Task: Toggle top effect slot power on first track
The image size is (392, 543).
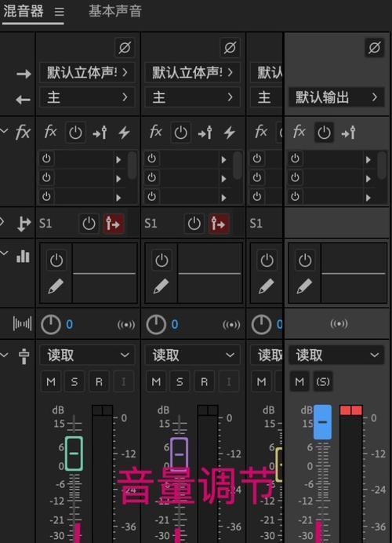Action: tap(46, 159)
